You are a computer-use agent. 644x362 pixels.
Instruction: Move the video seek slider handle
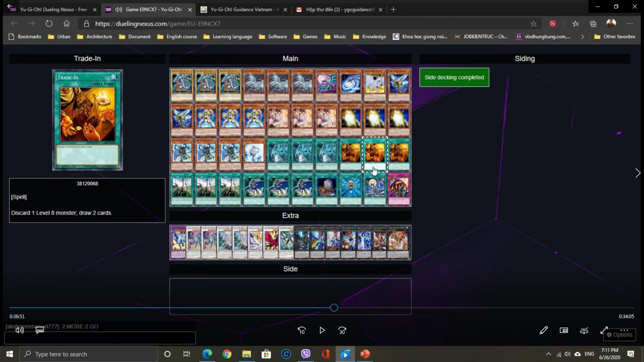click(x=334, y=308)
